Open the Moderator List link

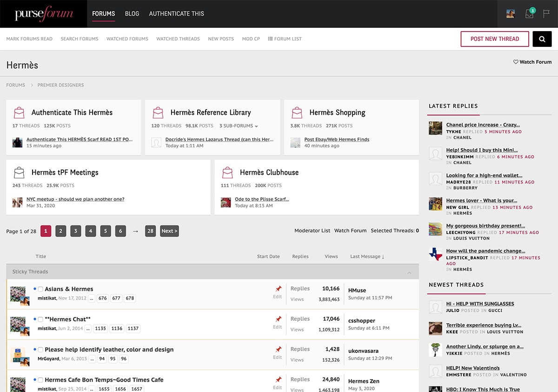pyautogui.click(x=312, y=231)
